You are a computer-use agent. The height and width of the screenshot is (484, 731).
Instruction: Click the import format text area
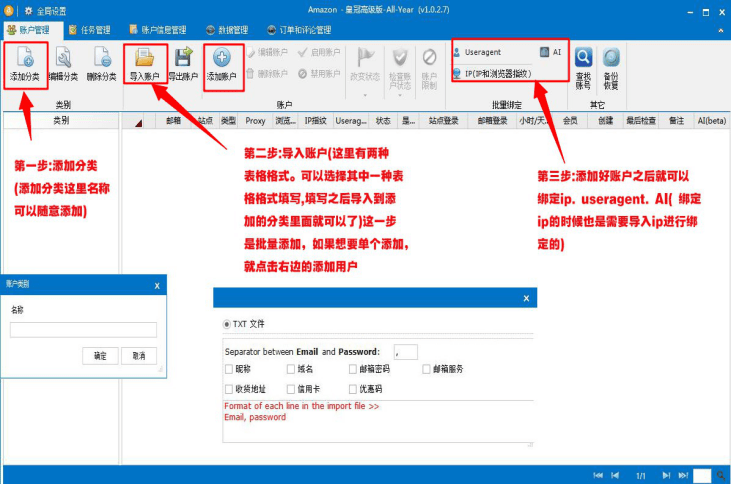click(x=378, y=422)
